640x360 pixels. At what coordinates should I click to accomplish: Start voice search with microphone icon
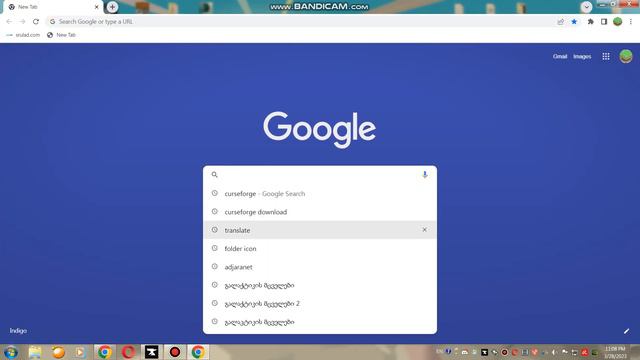425,175
